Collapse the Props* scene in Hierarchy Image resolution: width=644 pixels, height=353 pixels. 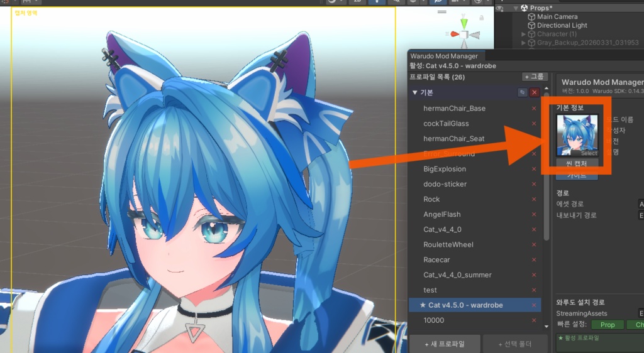point(516,8)
